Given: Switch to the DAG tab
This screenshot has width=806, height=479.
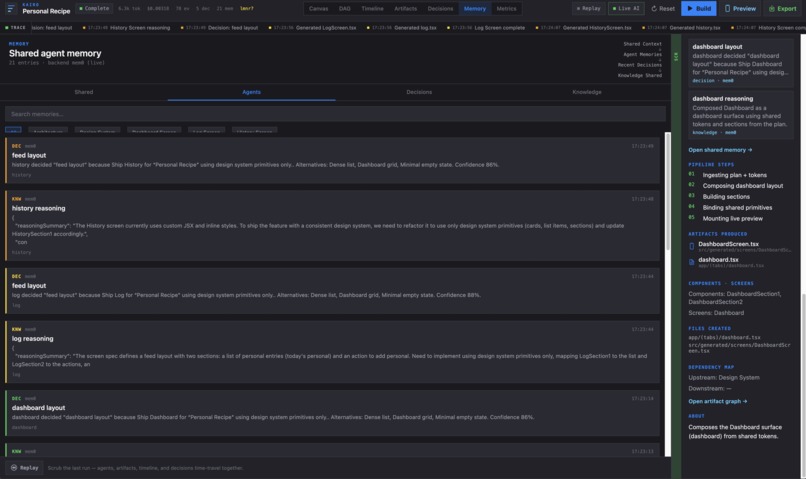Looking at the screenshot, I should click(344, 8).
